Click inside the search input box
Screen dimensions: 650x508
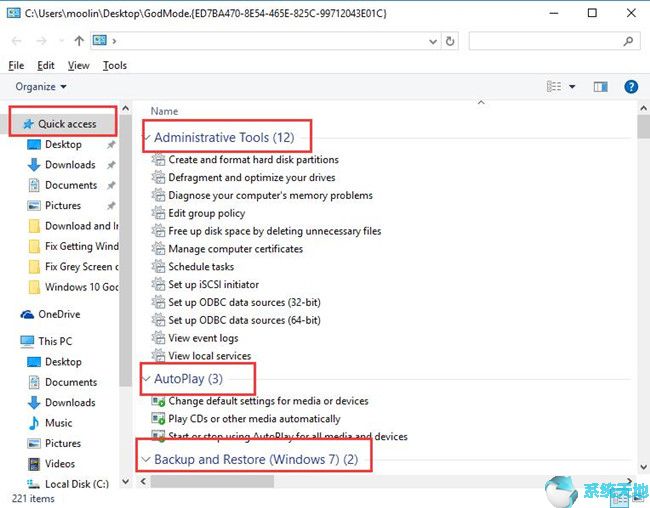pyautogui.click(x=545, y=41)
